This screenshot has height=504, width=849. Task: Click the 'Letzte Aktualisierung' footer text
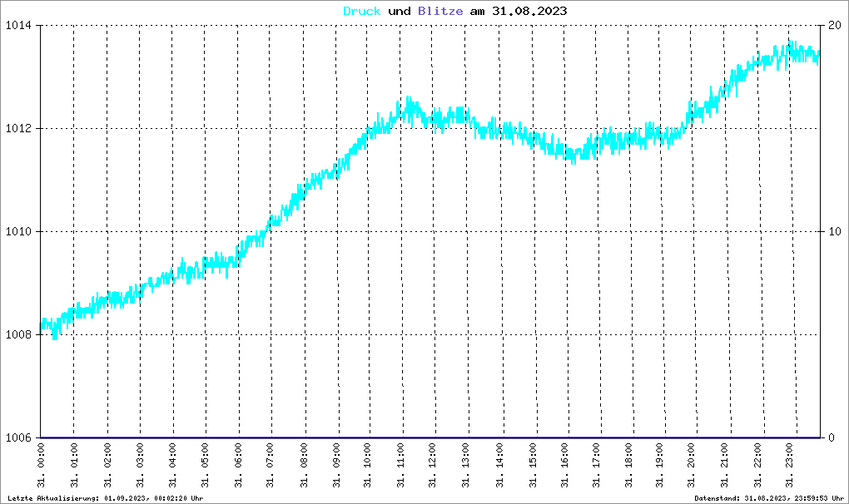106,498
